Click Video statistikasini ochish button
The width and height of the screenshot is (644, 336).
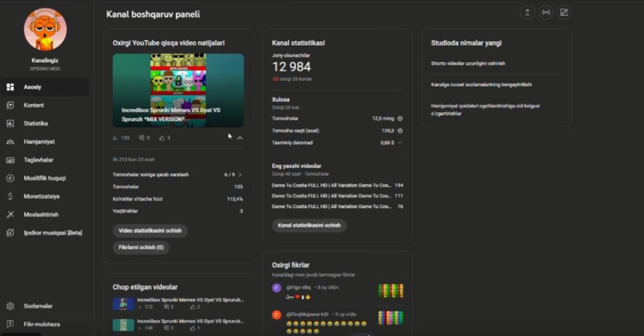tap(150, 231)
